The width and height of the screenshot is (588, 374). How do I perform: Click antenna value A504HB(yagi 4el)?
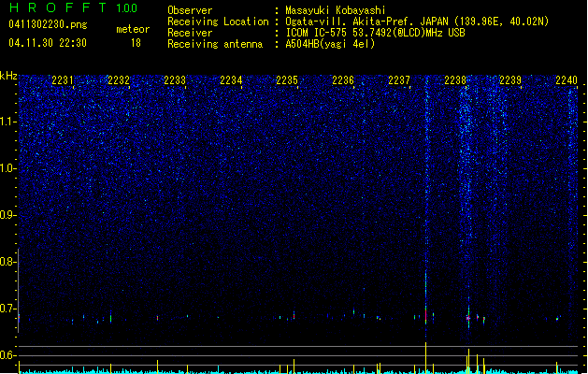click(x=330, y=44)
